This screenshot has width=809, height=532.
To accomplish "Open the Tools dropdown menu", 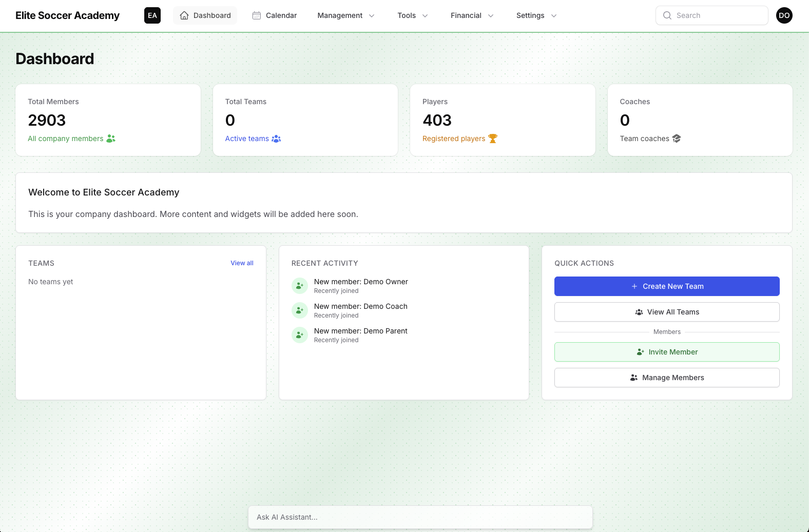I will [412, 15].
